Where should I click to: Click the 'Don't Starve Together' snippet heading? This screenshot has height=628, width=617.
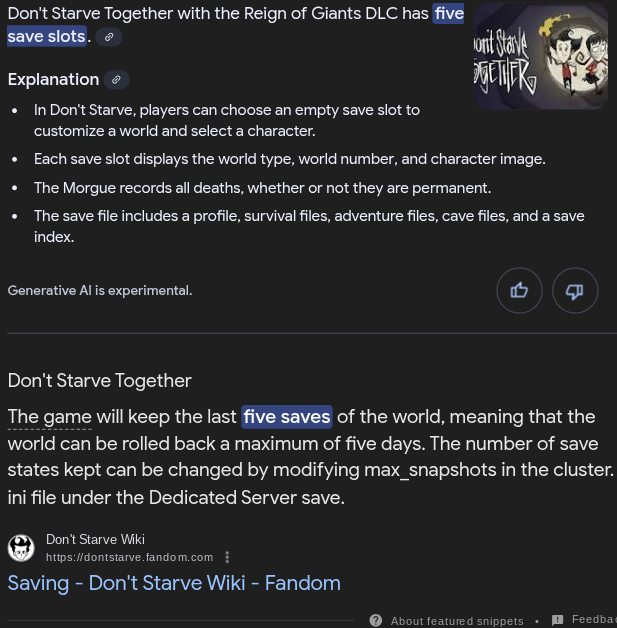click(x=100, y=380)
